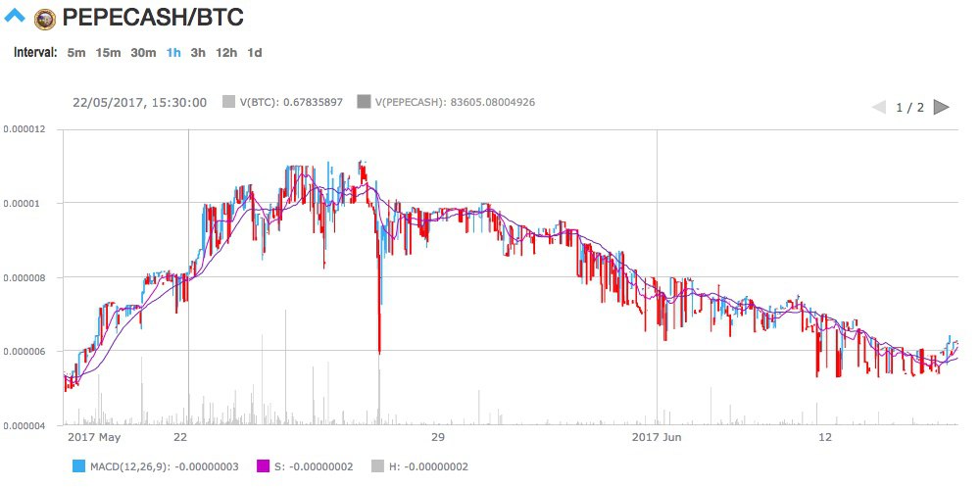Viewport: 980px width, 488px height.
Task: Click the S: -0.00000002 legend label
Action: pyautogui.click(x=314, y=466)
